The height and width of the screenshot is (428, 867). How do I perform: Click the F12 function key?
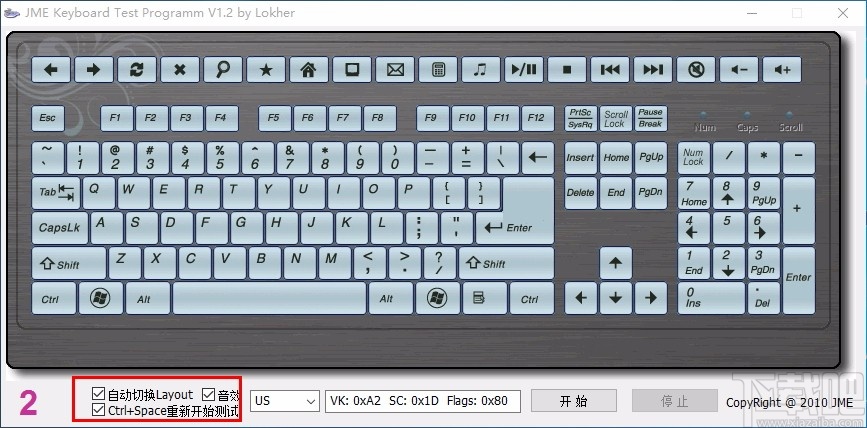pyautogui.click(x=536, y=118)
